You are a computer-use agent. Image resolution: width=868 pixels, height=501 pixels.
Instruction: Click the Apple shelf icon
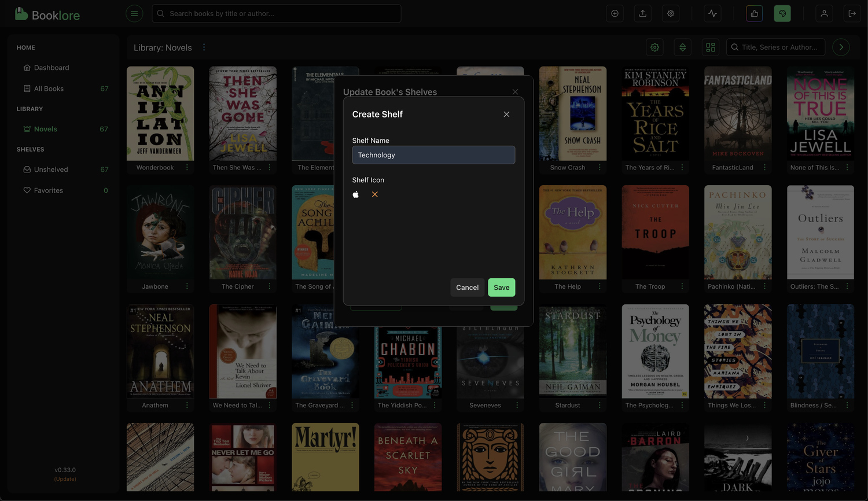click(356, 194)
